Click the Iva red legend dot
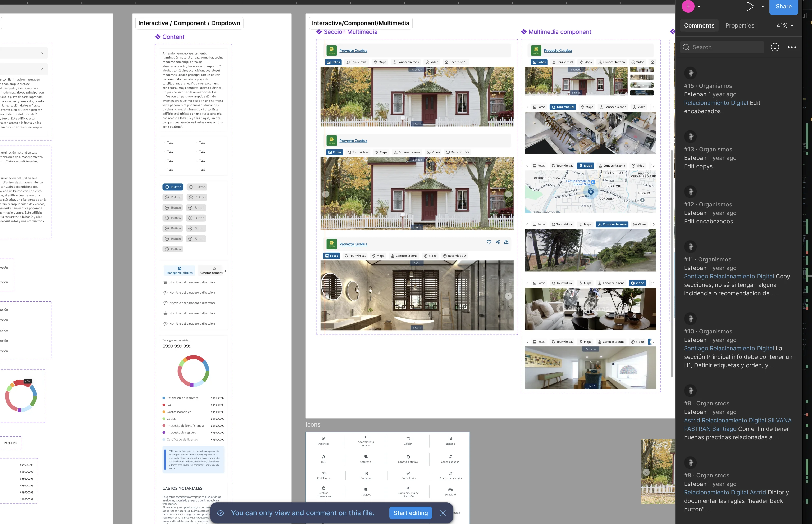The width and height of the screenshot is (812, 524). coord(164,405)
